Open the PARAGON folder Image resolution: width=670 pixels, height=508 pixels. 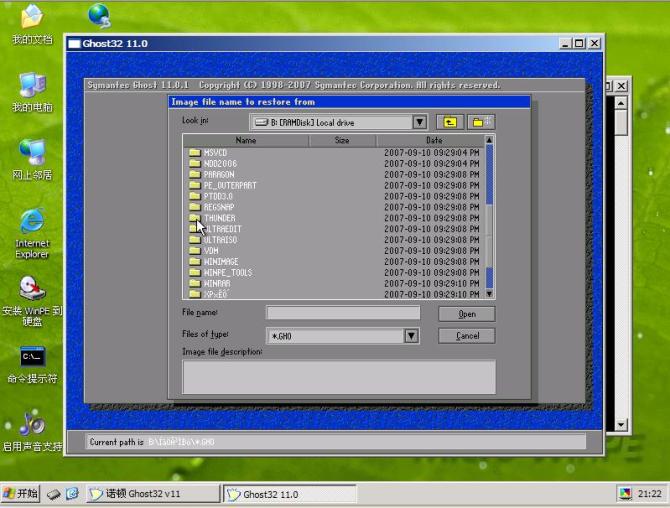coord(219,174)
